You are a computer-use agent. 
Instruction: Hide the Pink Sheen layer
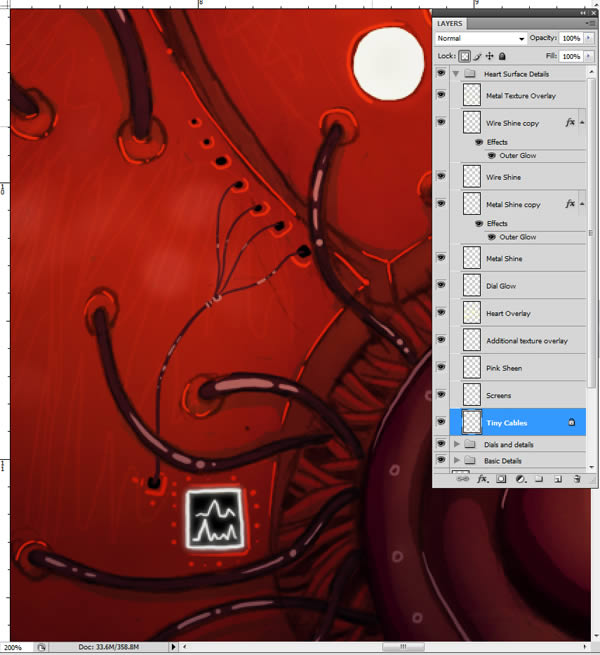click(441, 367)
